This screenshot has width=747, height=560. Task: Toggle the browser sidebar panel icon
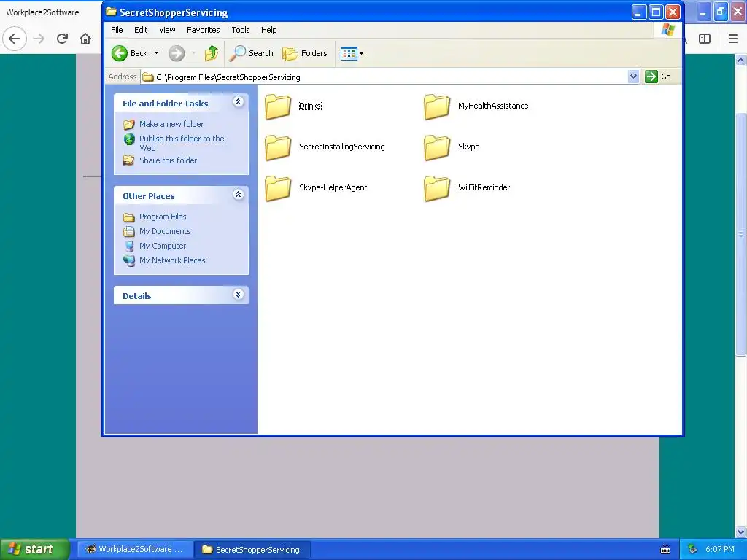705,39
